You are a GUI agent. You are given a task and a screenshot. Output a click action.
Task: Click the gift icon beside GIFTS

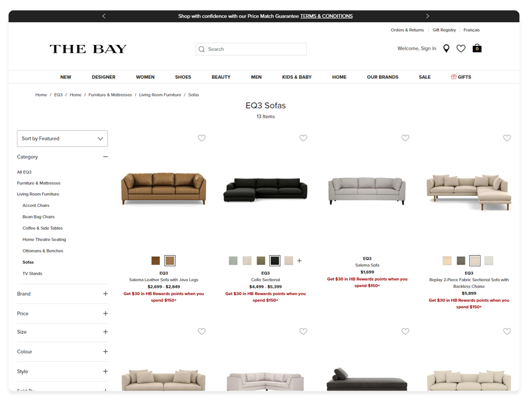click(x=454, y=77)
